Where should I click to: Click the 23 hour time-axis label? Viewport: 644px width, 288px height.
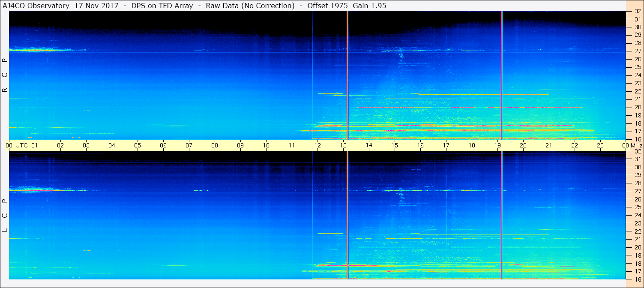(x=600, y=145)
